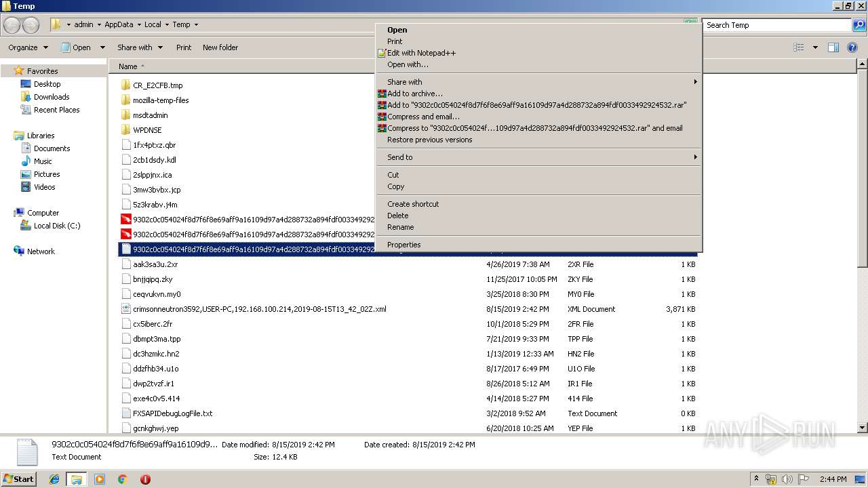Click the admin breadcrumb segment
Viewport: 868px width, 488px height.
(83, 24)
